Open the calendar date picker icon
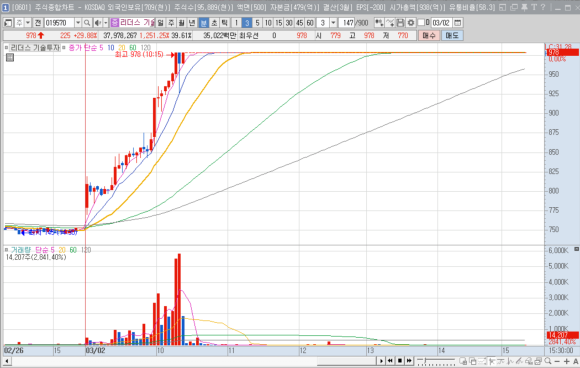The image size is (580, 368). [458, 23]
